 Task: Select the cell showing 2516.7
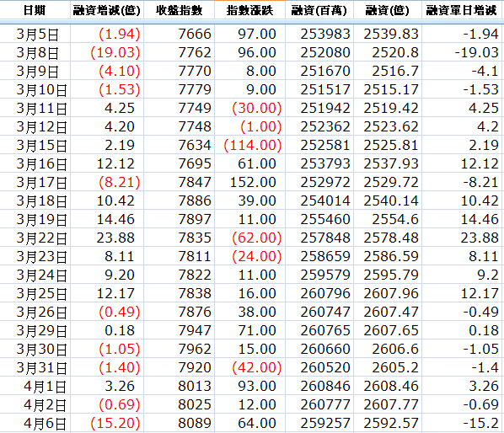tap(388, 71)
